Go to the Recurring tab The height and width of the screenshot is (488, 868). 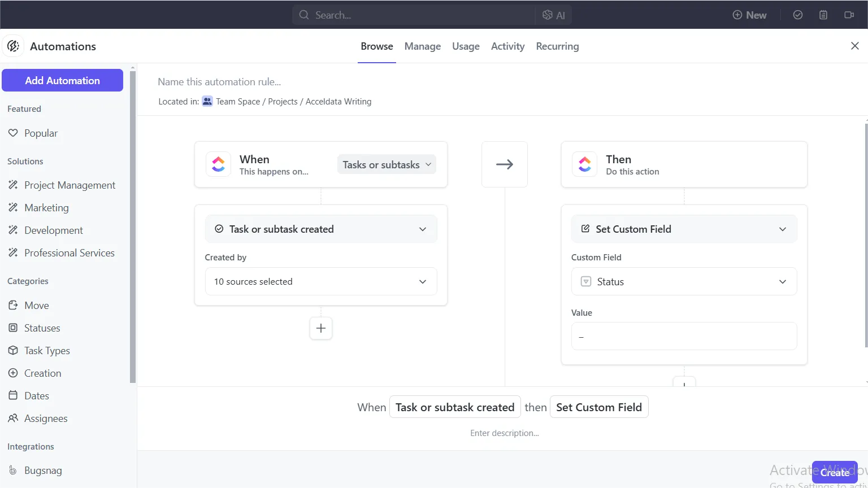point(557,46)
